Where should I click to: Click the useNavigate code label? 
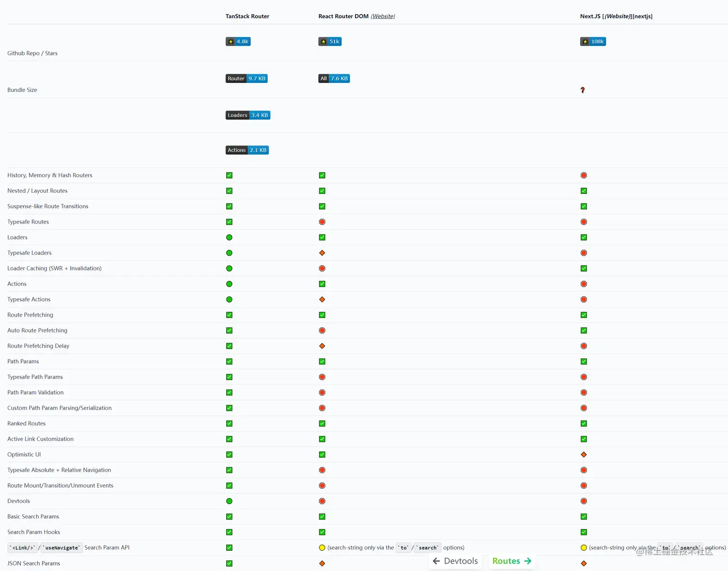pos(62,548)
